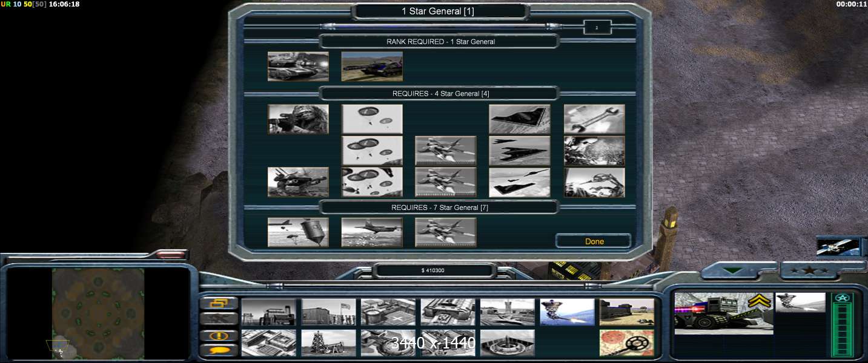The width and height of the screenshot is (868, 363).
Task: Click the stacked orange windows button
Action: tap(218, 303)
